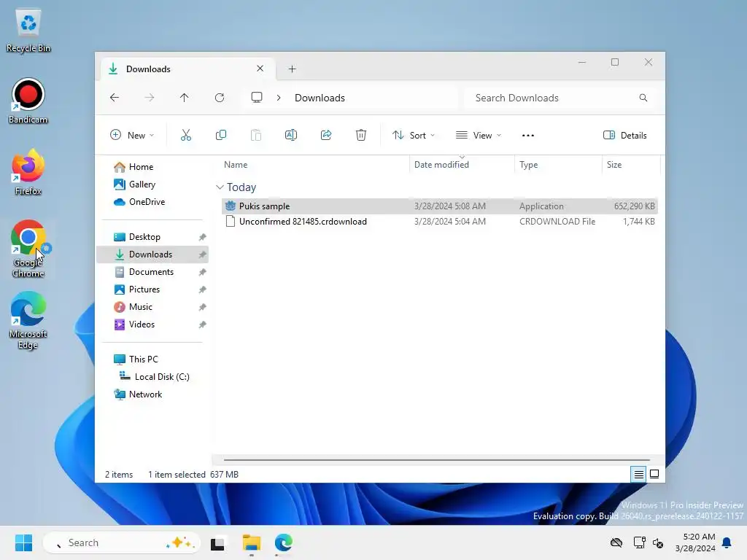This screenshot has height=560, width=747.
Task: Unpin Videos using its pin icon
Action: click(x=203, y=324)
